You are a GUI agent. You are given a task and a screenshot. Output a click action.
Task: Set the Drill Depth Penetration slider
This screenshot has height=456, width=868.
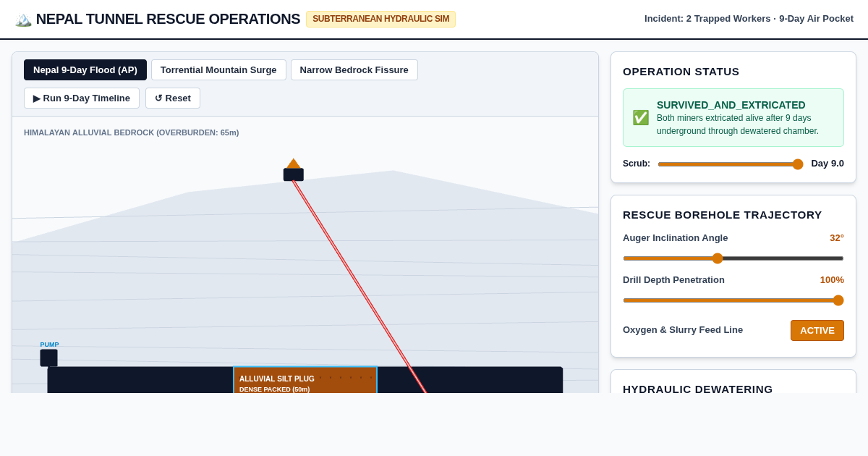click(733, 300)
